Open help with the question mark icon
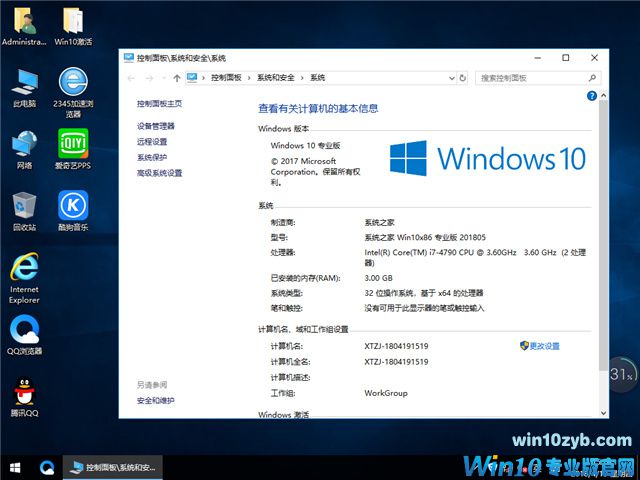This screenshot has height=480, width=640. [x=591, y=96]
